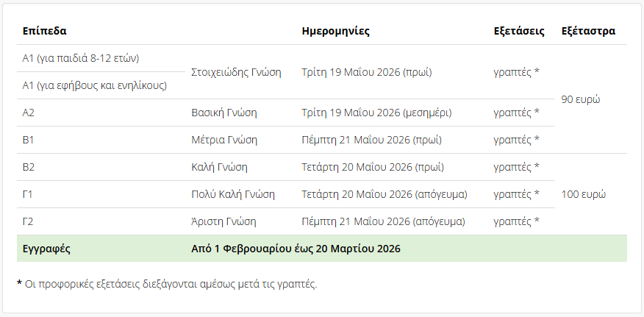This screenshot has height=317, width=644.
Task: Click the "Εξέταστρα" column header
Action: coord(588,31)
